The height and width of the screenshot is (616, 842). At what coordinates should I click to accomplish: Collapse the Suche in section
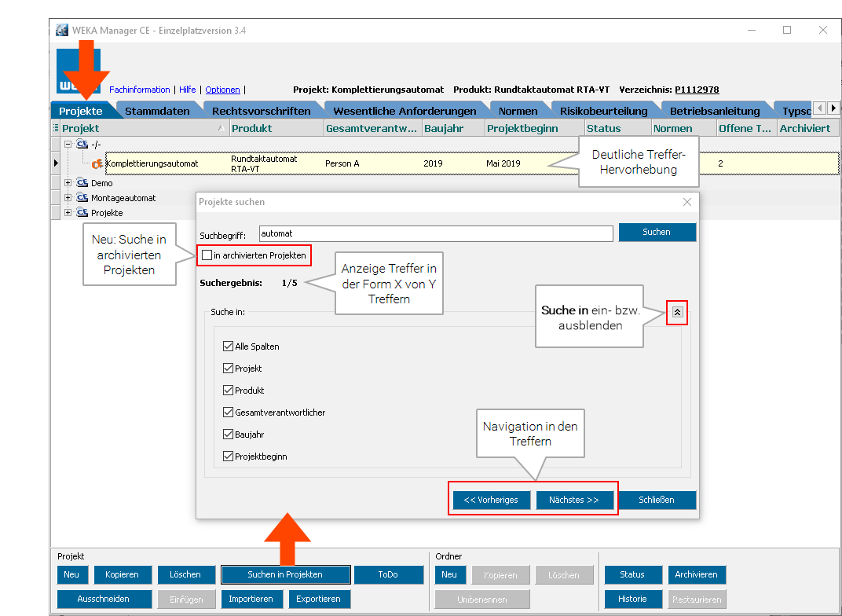(x=678, y=312)
